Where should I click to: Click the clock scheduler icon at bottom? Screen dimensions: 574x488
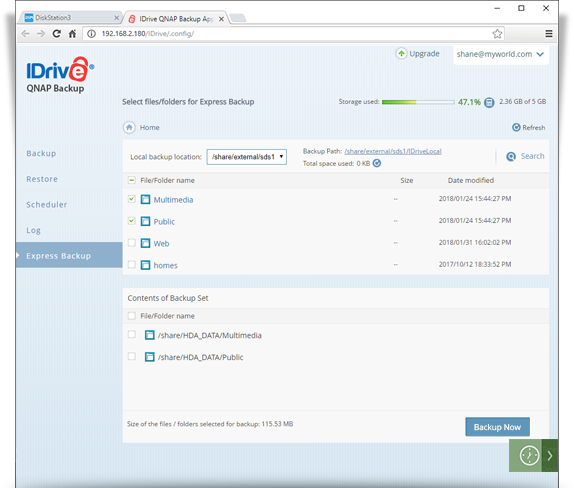[529, 456]
